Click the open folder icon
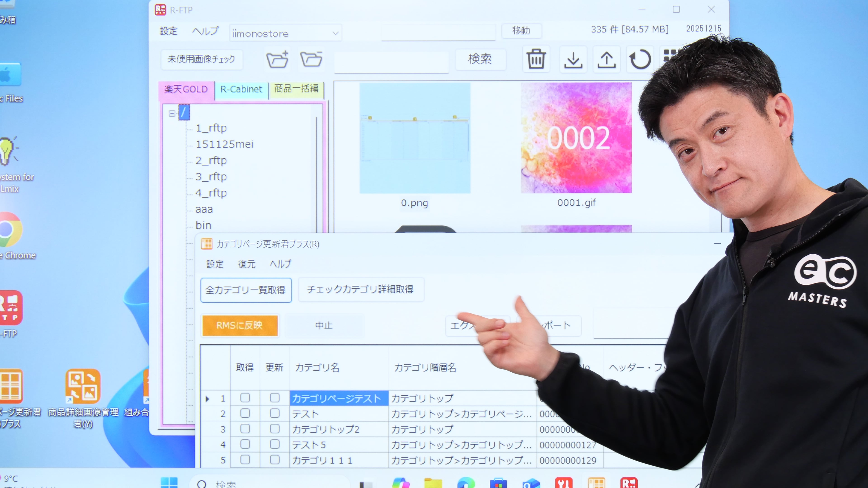868x488 pixels. pos(311,59)
